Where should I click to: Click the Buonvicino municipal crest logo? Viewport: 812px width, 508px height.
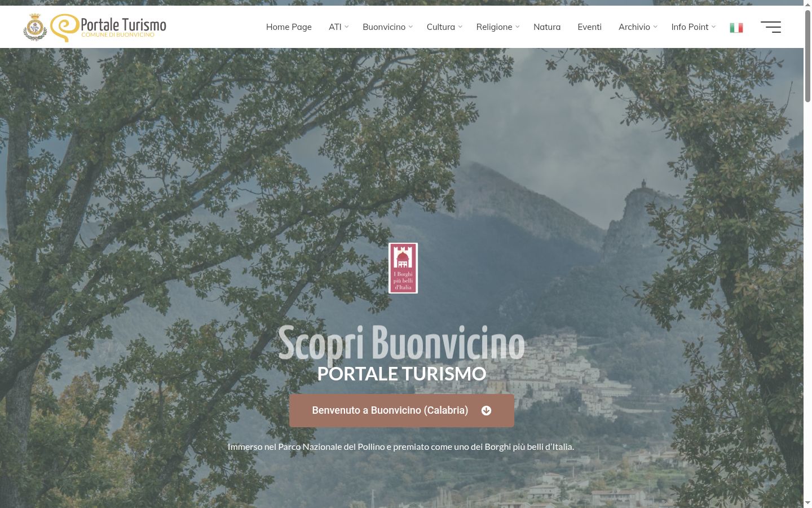pyautogui.click(x=35, y=27)
